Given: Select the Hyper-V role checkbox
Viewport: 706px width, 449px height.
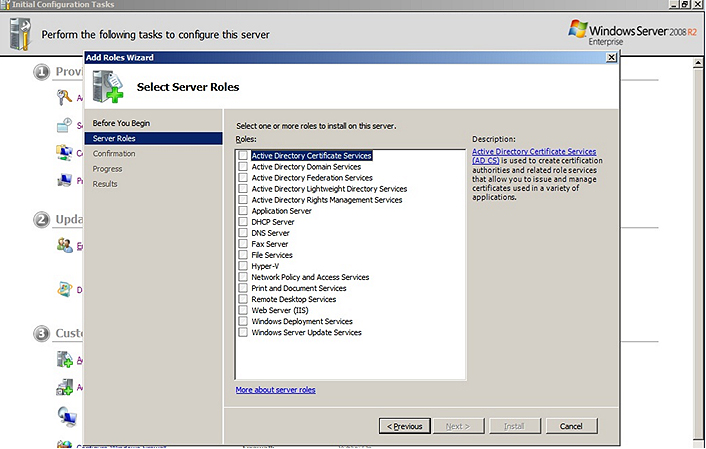Looking at the screenshot, I should pyautogui.click(x=243, y=266).
